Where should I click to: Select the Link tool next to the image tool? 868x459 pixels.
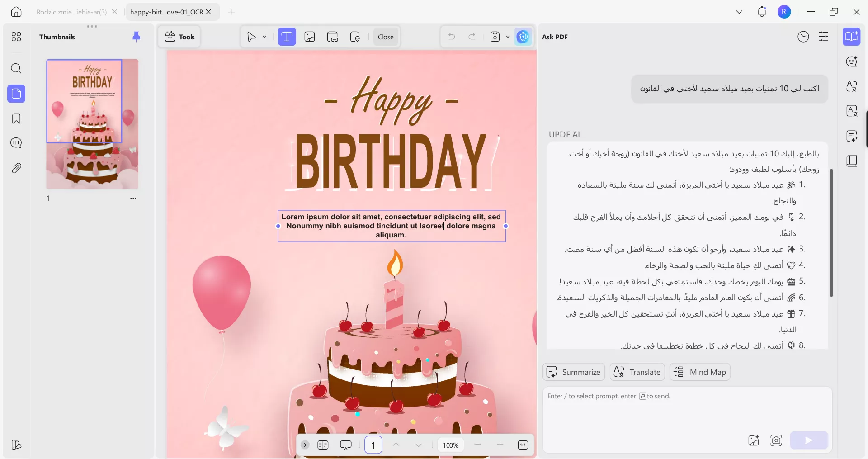(333, 37)
